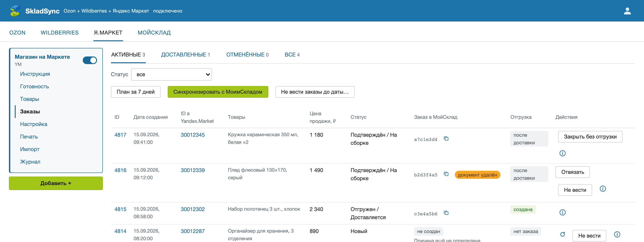Copy MoySklad order id b2d3f4a5
The width and height of the screenshot is (644, 242).
click(446, 174)
